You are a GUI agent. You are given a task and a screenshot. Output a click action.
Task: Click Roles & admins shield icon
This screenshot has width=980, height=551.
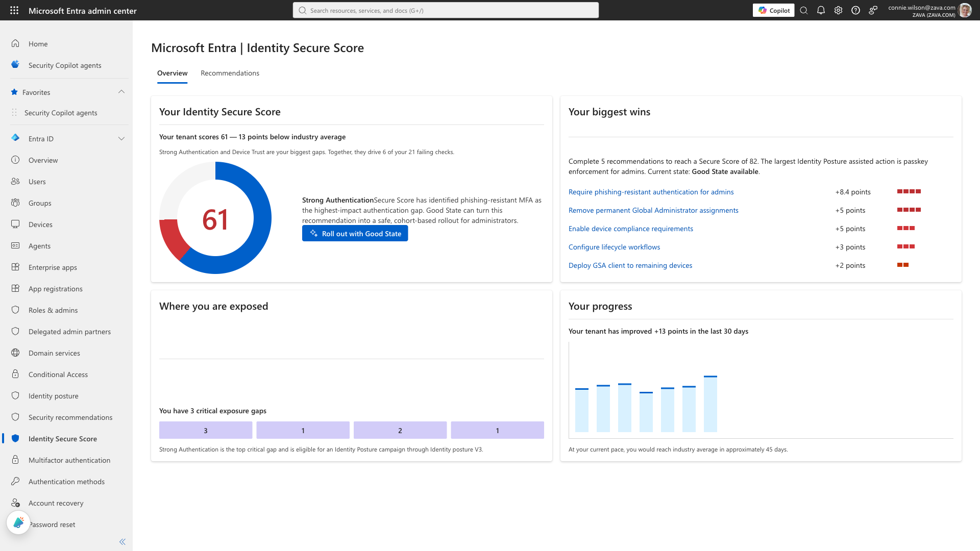tap(15, 310)
